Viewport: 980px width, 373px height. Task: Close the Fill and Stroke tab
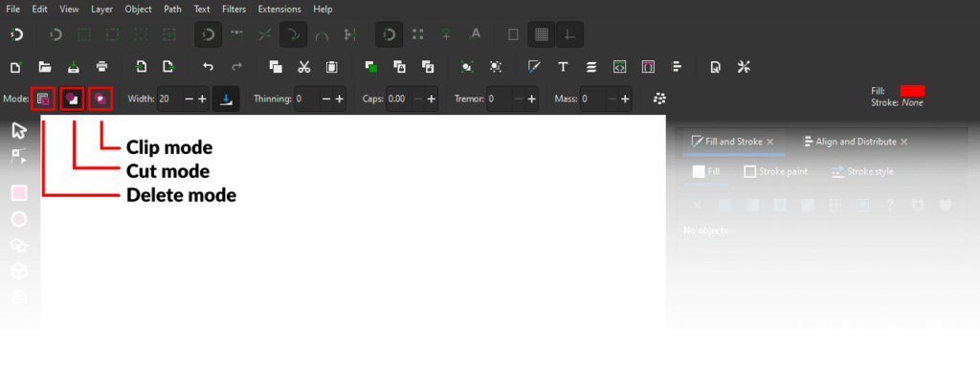(770, 142)
